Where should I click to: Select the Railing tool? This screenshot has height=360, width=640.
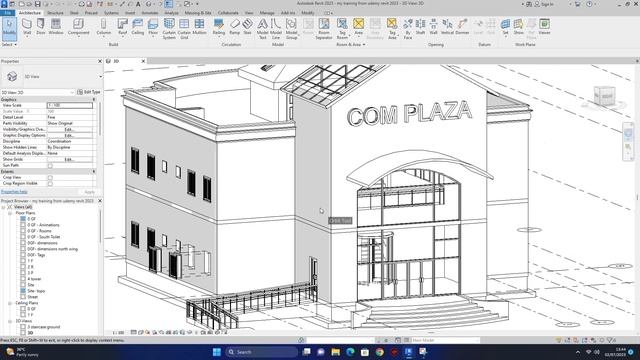pyautogui.click(x=219, y=27)
